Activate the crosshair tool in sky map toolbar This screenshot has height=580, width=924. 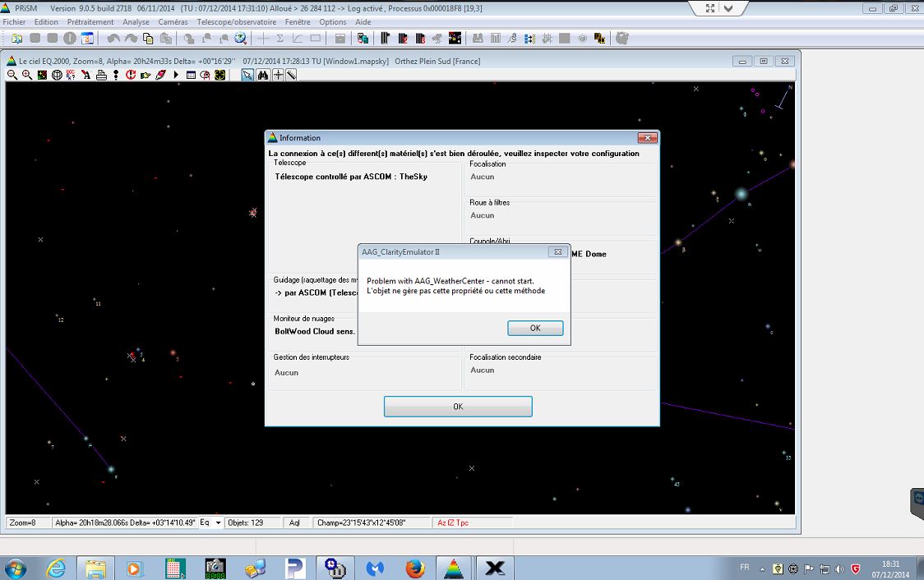point(278,75)
